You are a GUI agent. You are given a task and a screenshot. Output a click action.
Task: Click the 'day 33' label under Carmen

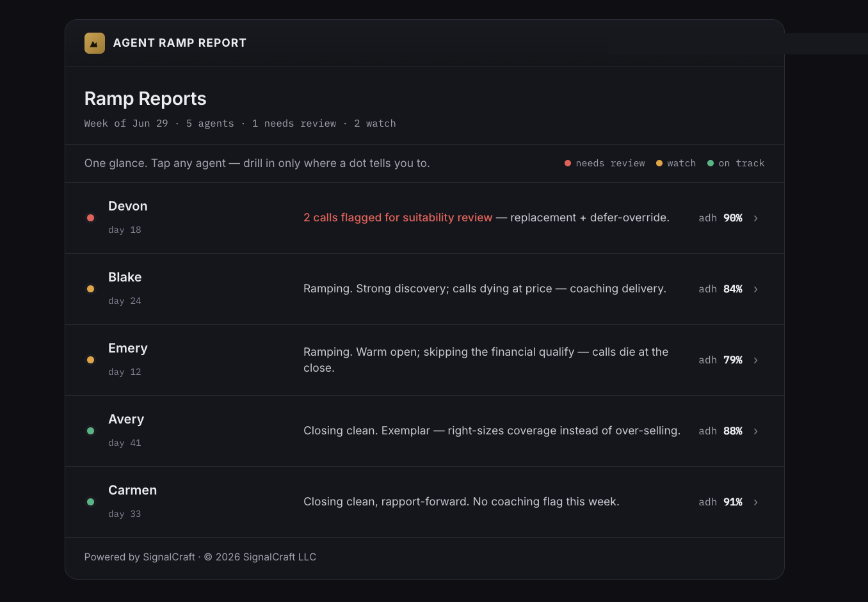[x=125, y=514]
